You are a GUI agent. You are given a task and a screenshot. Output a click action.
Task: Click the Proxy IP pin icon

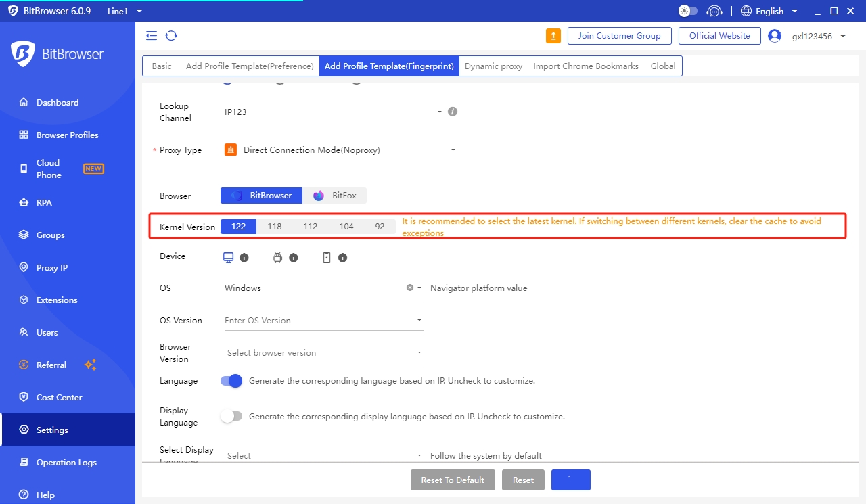point(24,268)
